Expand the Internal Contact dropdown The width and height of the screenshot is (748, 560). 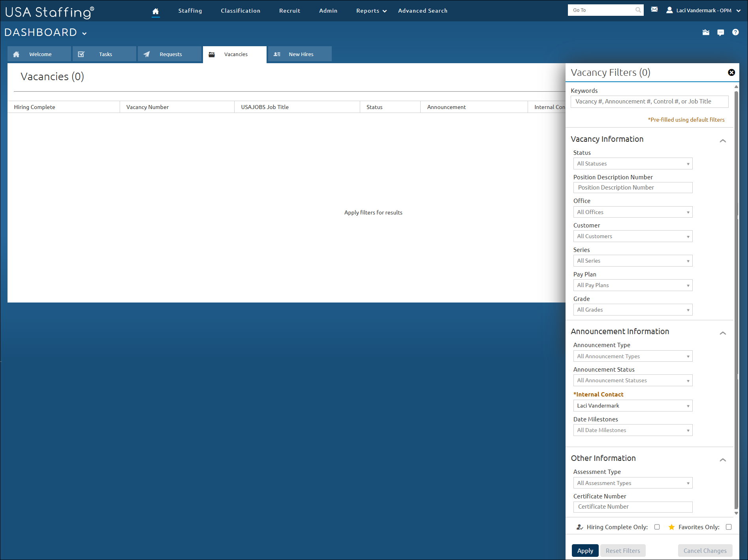[633, 406]
